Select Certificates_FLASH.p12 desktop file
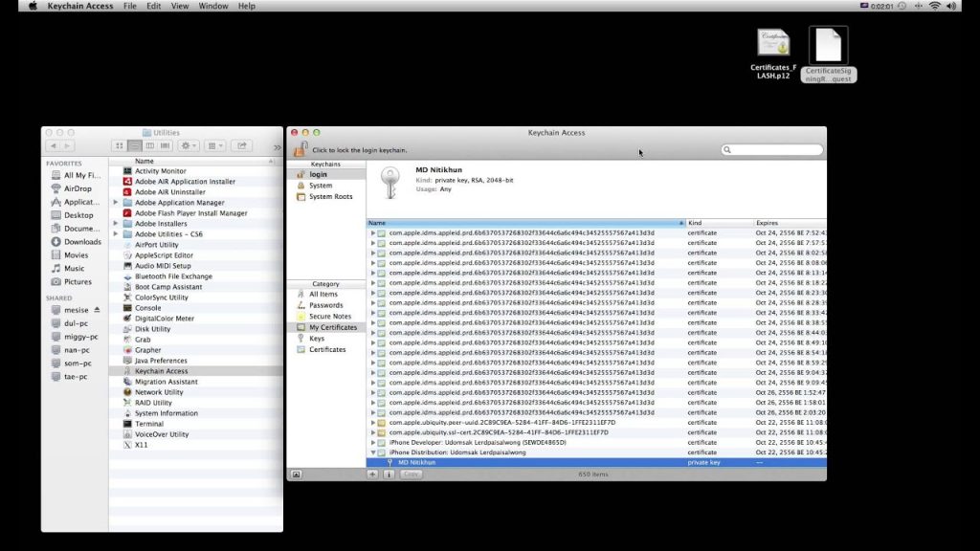Viewport: 980px width, 551px height. pyautogui.click(x=773, y=54)
